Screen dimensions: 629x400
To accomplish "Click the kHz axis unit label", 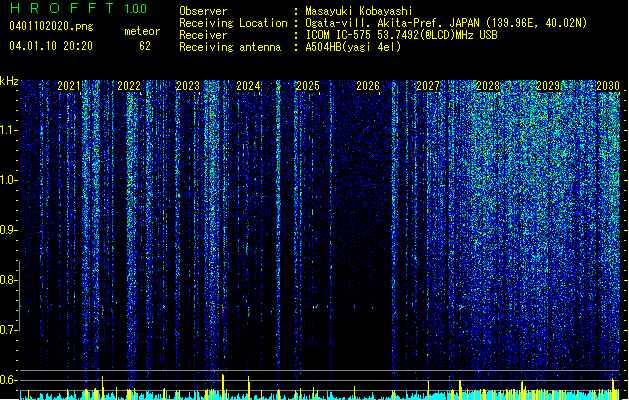I will point(9,81).
